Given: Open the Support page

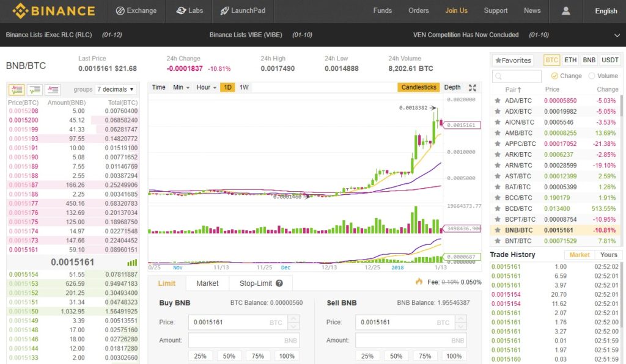Looking at the screenshot, I should click(495, 11).
